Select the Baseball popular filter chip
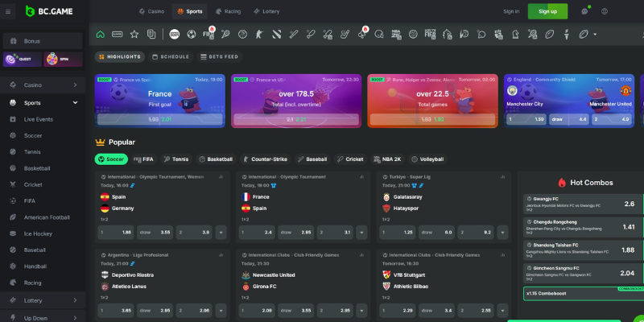Viewport: 644px width, 322px height. pos(312,159)
